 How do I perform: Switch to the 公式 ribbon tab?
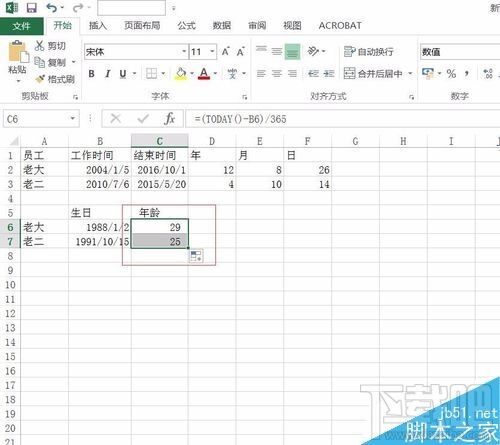[x=186, y=25]
